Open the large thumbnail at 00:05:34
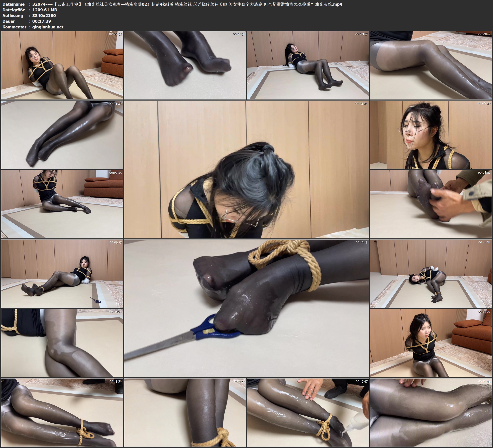 [x=247, y=169]
